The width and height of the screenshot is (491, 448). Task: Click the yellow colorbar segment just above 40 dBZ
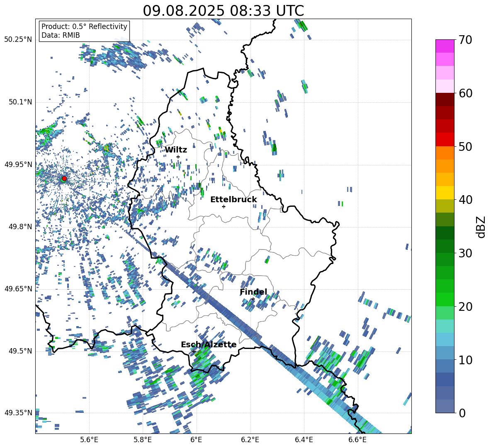pyautogui.click(x=445, y=193)
